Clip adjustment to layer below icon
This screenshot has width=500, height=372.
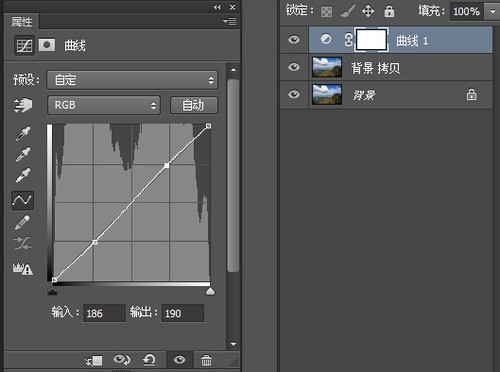pyautogui.click(x=94, y=360)
